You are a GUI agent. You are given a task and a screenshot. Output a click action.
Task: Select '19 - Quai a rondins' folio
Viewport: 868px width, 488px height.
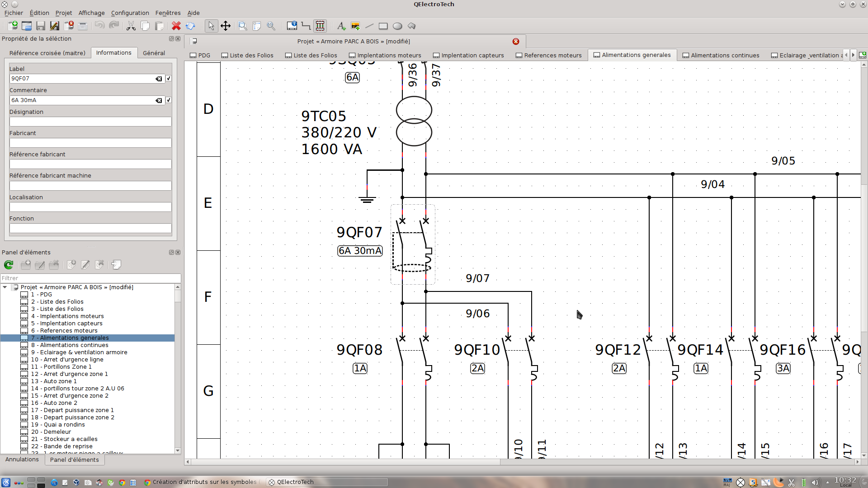point(57,425)
